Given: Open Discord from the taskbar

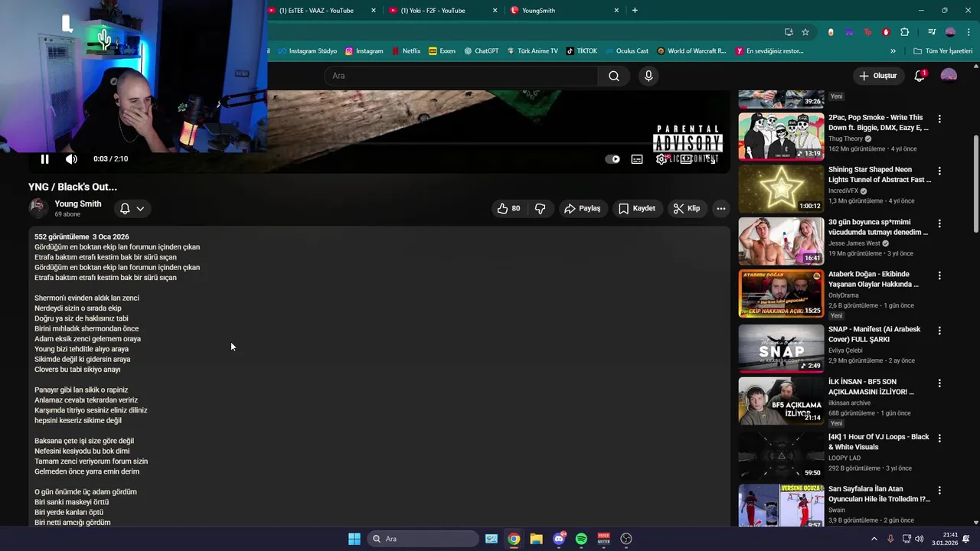Looking at the screenshot, I should click(x=559, y=539).
